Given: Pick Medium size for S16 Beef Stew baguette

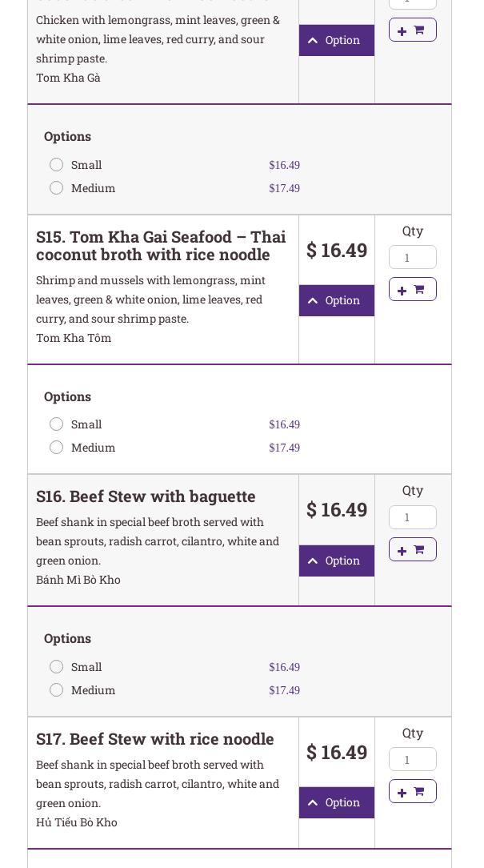Looking at the screenshot, I should click(x=57, y=690).
